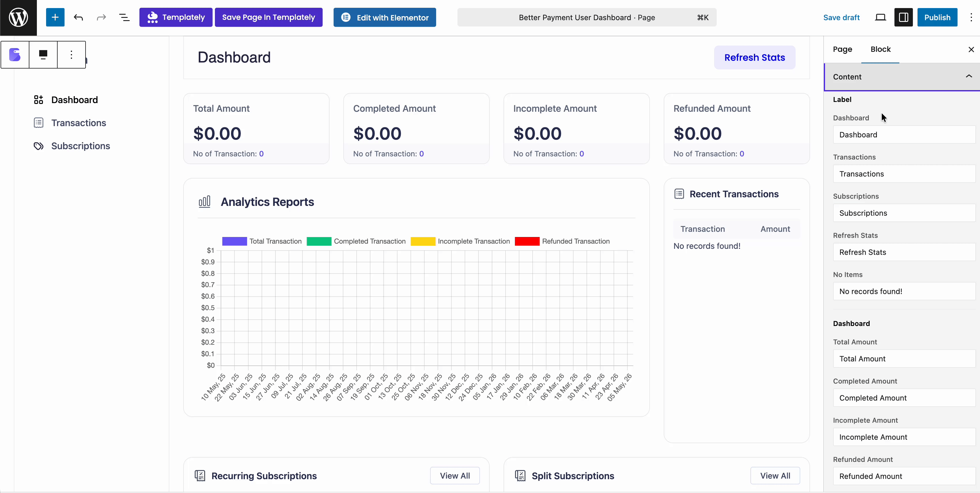Edit the Dashboard label field
Screen dimensions: 980x493
click(x=904, y=135)
